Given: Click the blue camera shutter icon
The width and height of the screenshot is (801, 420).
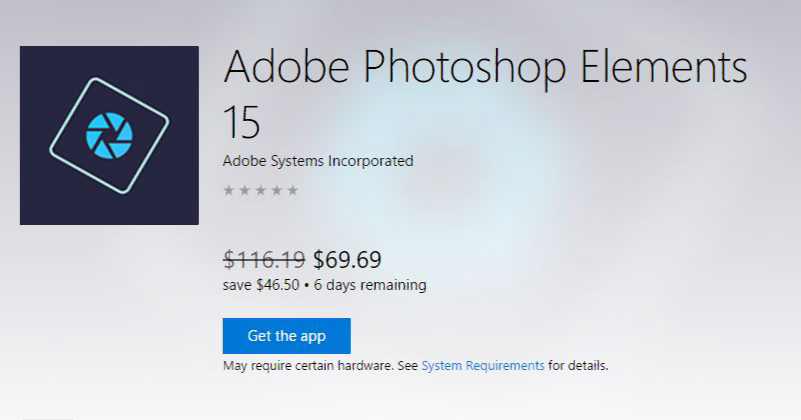Looking at the screenshot, I should coord(109,135).
